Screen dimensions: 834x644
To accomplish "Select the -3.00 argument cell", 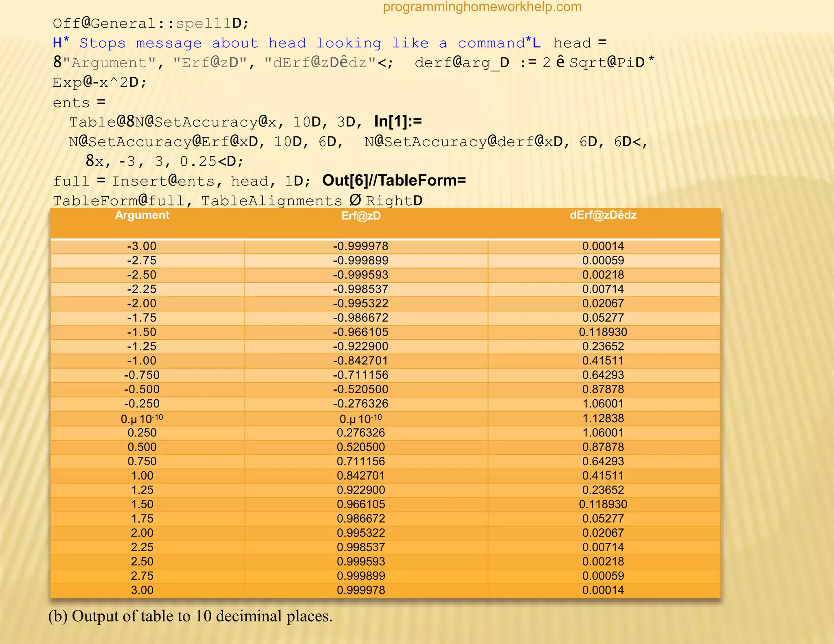I will click(142, 246).
